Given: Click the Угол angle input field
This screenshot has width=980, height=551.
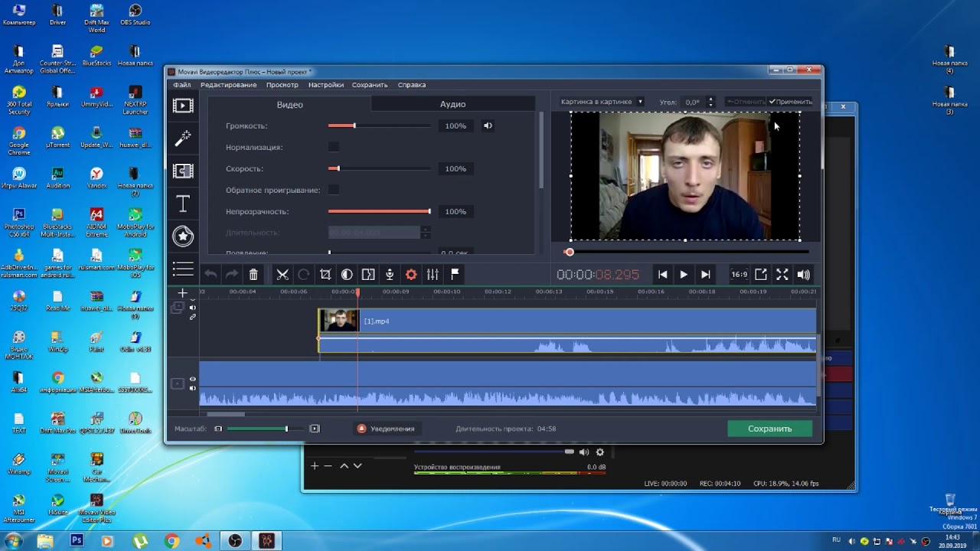Looking at the screenshot, I should coord(693,102).
